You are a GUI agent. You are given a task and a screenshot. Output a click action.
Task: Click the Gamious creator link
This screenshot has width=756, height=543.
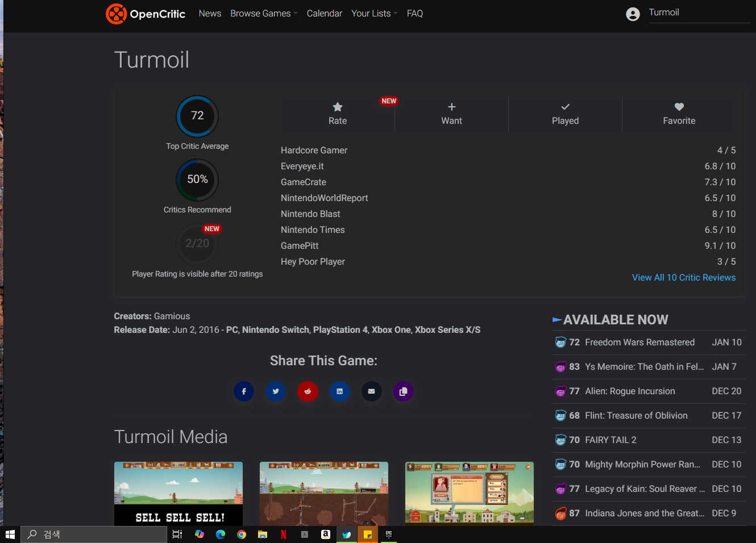coord(172,316)
